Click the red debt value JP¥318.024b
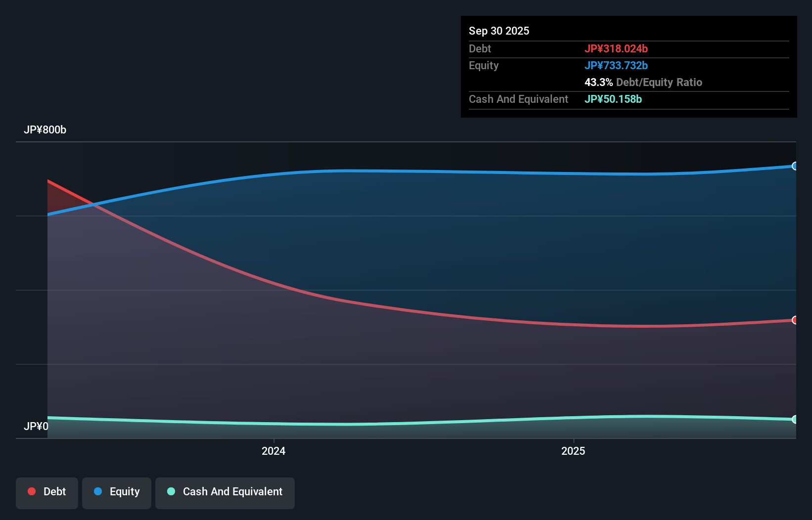 pyautogui.click(x=617, y=48)
